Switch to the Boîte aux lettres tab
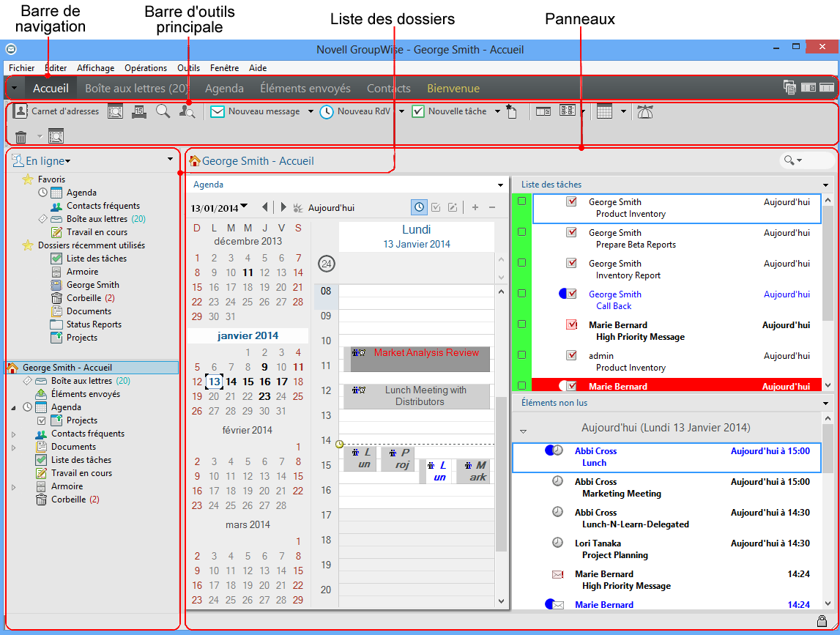Screen dimensions: 840x635 [x=137, y=89]
